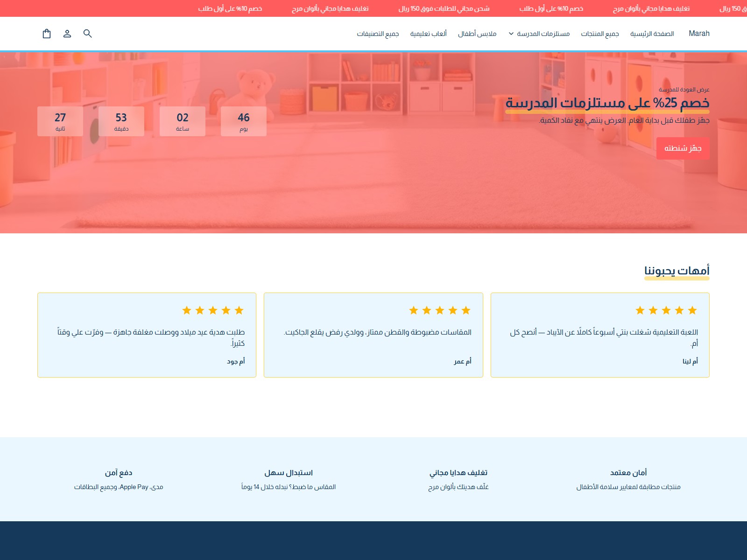Select ملابس أطفال in the navigation
The image size is (747, 560).
[477, 34]
